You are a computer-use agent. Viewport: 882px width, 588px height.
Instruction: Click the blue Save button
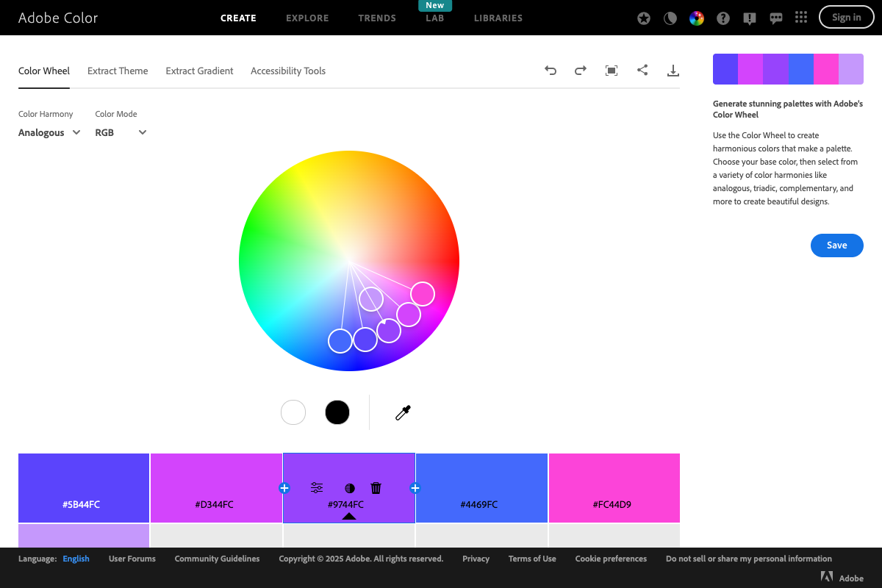pyautogui.click(x=836, y=245)
